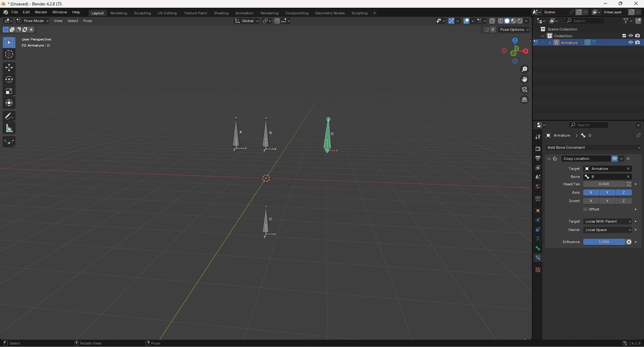644x347 pixels.
Task: Click the zoom magnifier icon in viewport
Action: 524,69
